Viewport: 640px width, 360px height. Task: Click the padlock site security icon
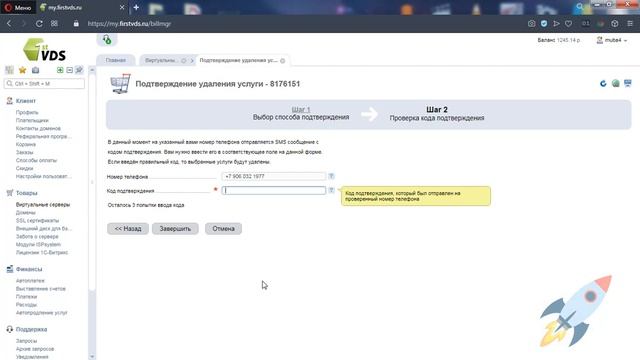[76, 24]
